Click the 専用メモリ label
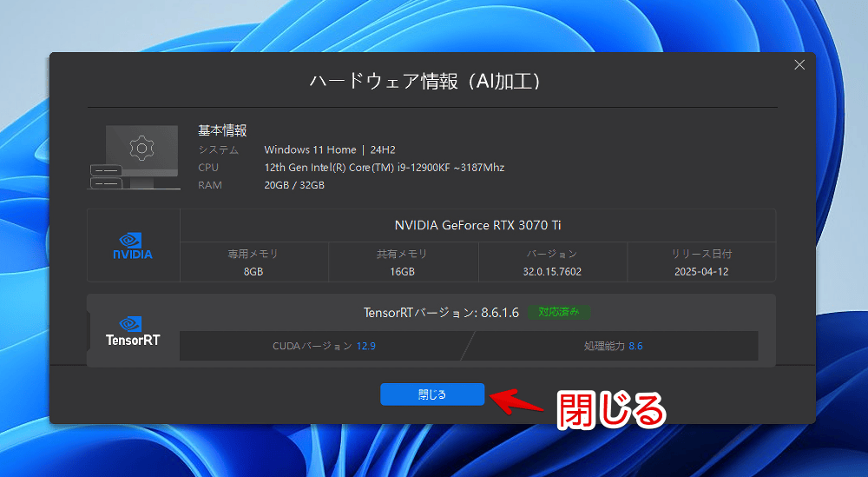Viewport: 868px width, 477px height. [x=253, y=254]
